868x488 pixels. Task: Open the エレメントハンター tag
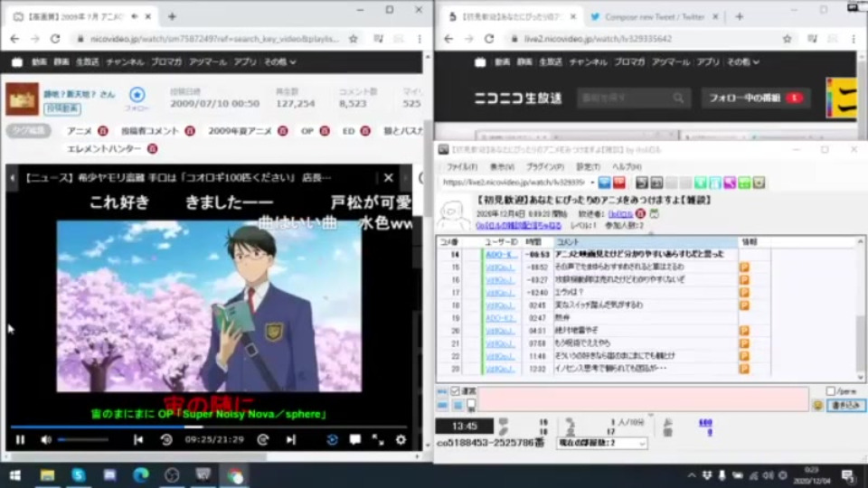[x=103, y=149]
